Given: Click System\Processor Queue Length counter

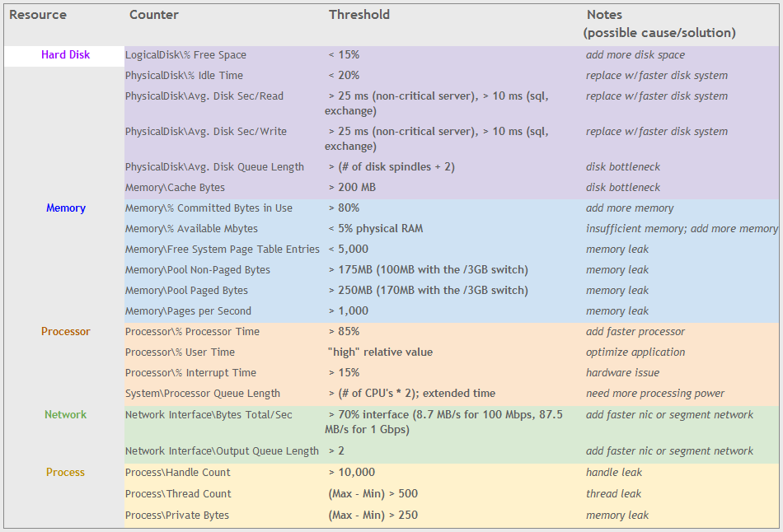Looking at the screenshot, I should (x=203, y=394).
